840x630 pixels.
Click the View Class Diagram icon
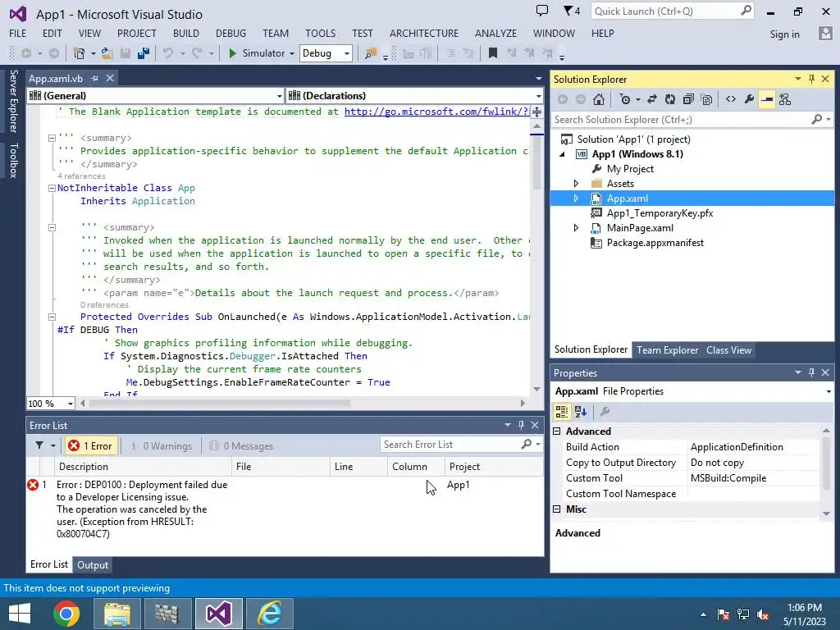pos(785,99)
